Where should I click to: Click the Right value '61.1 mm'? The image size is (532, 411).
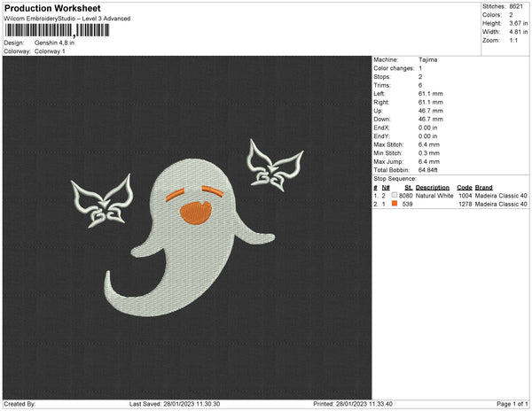(431, 102)
